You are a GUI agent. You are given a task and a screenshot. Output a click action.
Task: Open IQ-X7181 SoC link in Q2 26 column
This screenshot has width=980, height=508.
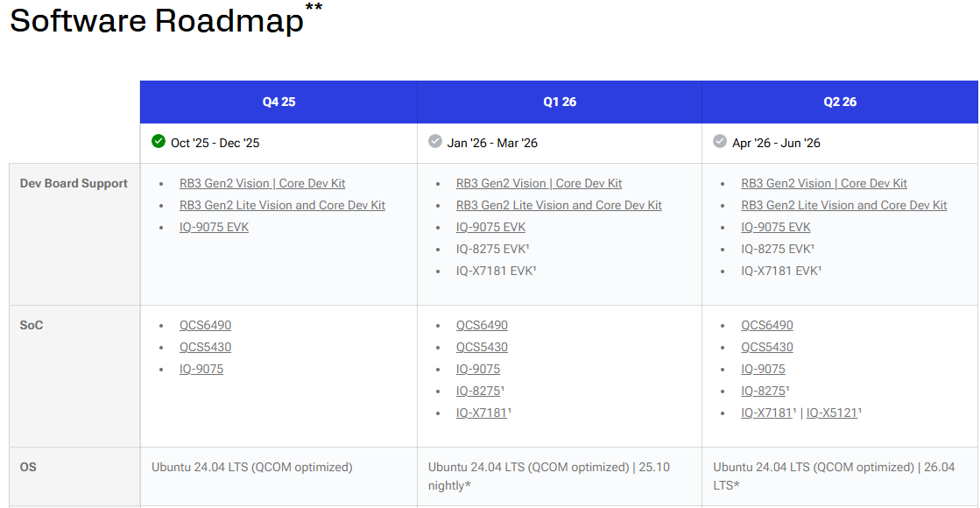coord(768,413)
